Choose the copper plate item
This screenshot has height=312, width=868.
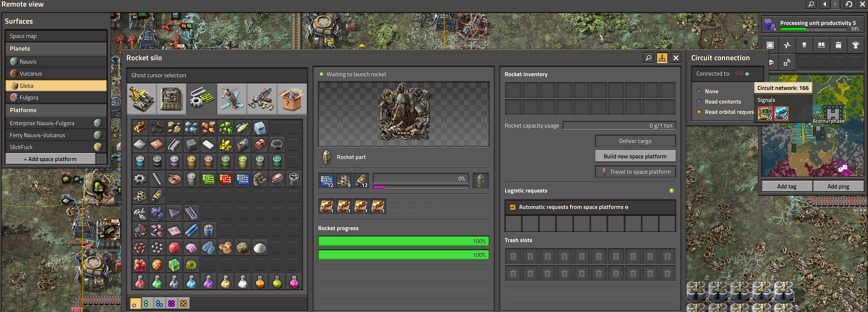[157, 145]
